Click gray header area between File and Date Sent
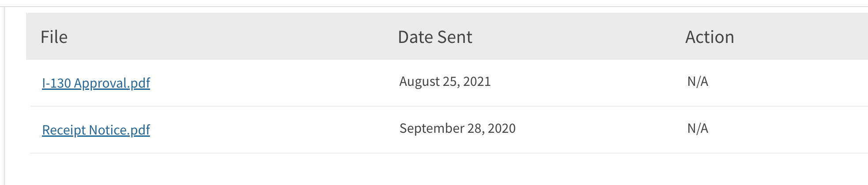 230,37
